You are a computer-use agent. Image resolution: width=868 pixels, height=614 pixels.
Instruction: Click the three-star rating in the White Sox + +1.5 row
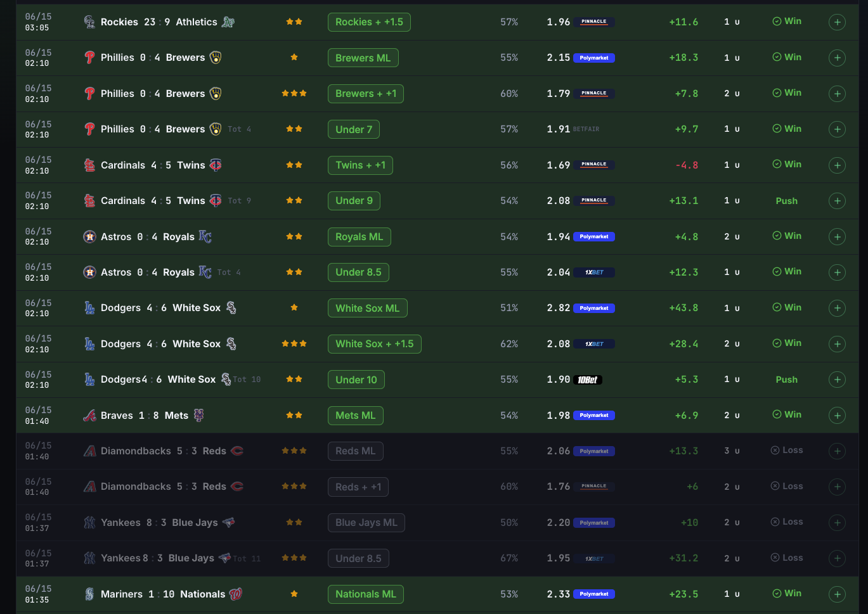294,343
